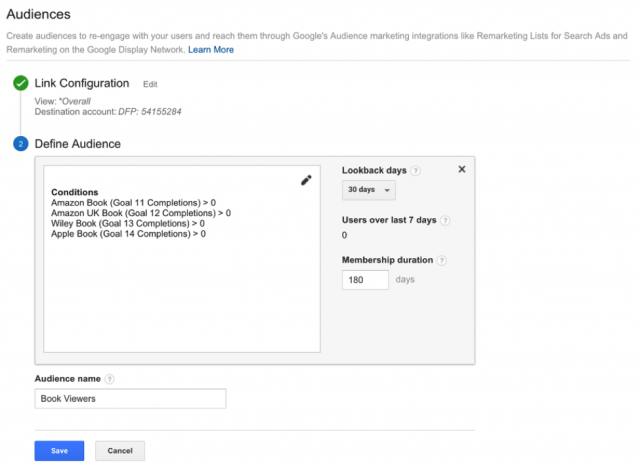Click the green checkmark Link Configuration step icon

coord(20,83)
